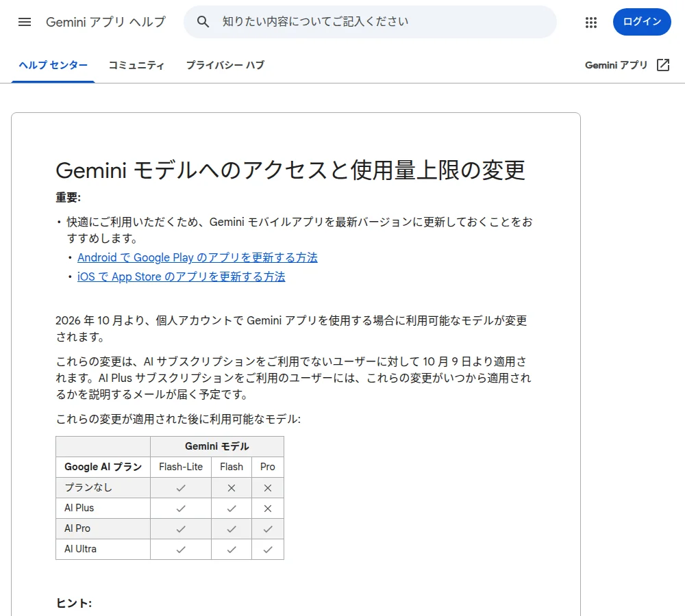Open the プライバシー ハブ tab

[225, 65]
